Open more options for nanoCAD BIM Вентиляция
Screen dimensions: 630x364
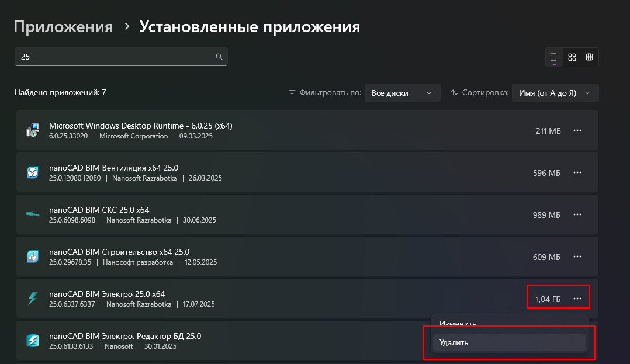577,173
